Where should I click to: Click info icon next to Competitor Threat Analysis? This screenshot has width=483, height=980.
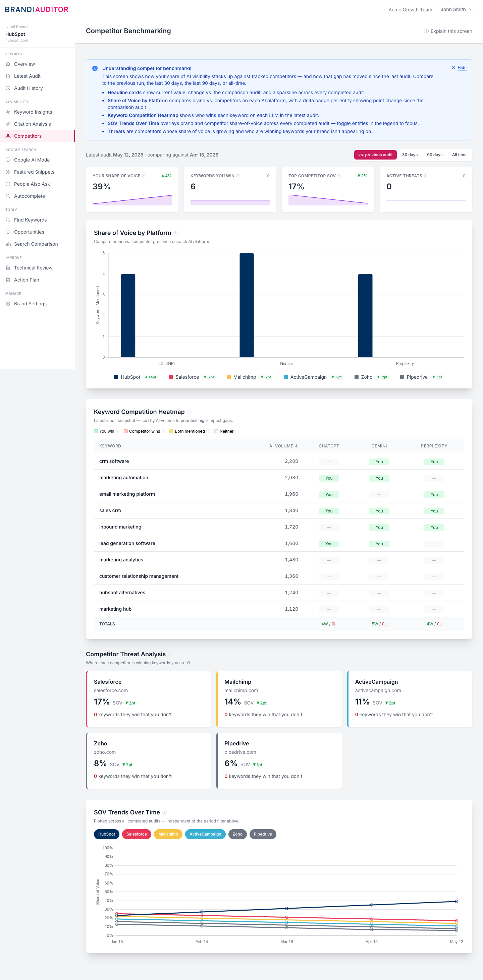coord(170,654)
